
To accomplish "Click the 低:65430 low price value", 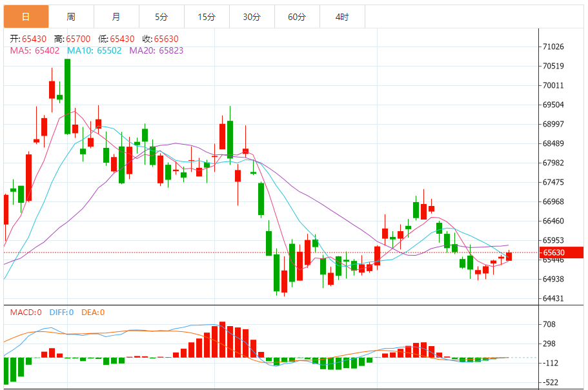I will pos(116,39).
